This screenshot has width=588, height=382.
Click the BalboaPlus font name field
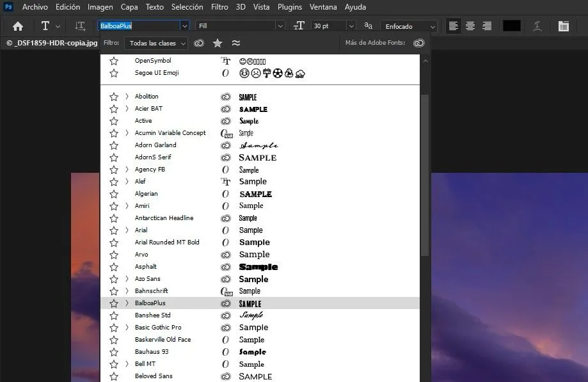(x=139, y=26)
